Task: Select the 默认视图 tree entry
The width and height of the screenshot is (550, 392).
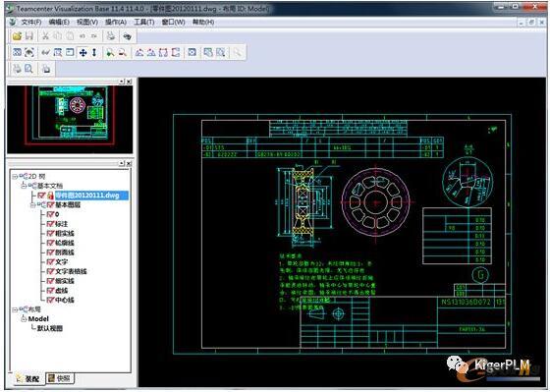Action: [50, 328]
